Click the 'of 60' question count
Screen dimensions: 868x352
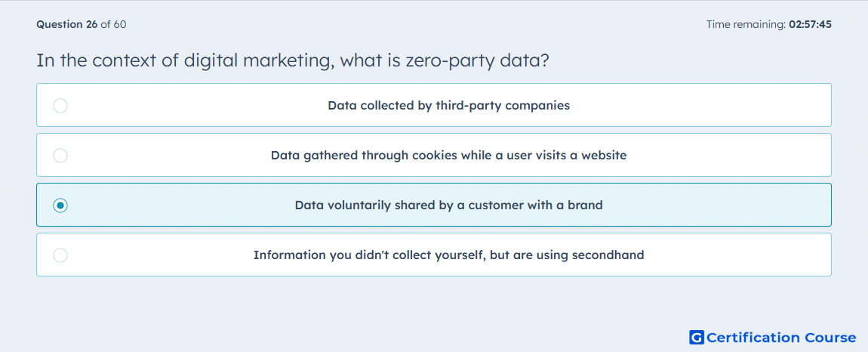click(x=113, y=24)
